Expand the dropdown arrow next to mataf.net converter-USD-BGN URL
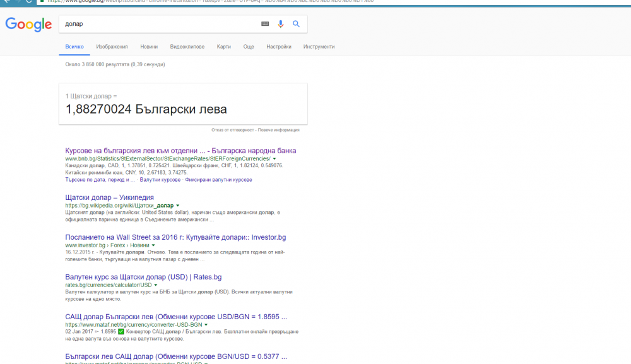Screen dimensions: 631x364 [x=206, y=325]
